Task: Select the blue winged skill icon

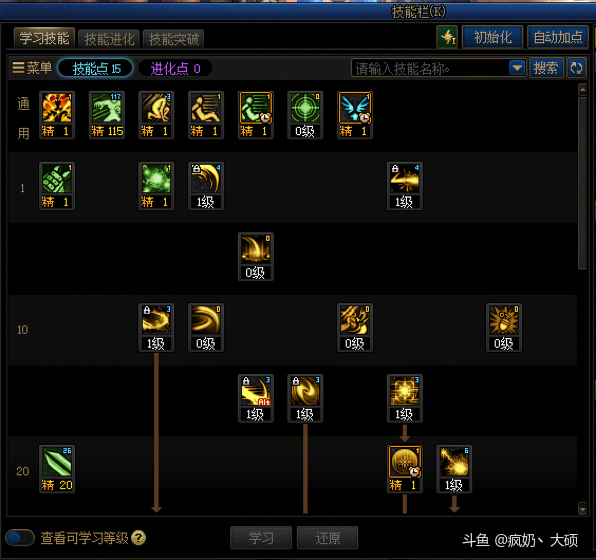Action: [x=355, y=108]
